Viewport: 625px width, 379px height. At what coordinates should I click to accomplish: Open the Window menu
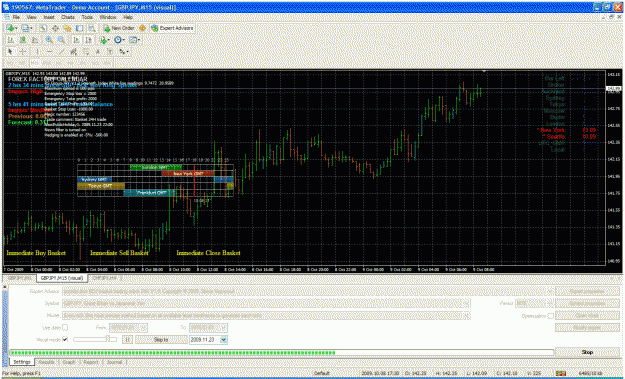coord(108,18)
